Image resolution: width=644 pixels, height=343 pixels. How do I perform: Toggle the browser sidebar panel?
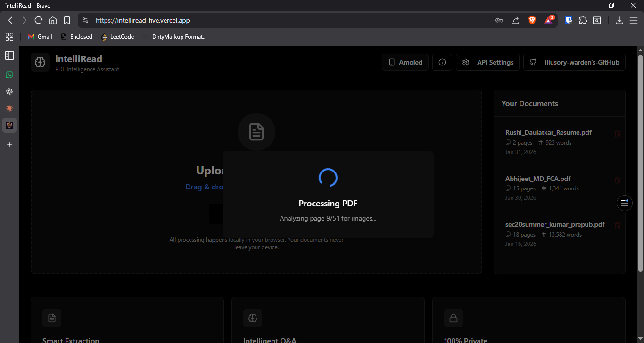[9, 56]
